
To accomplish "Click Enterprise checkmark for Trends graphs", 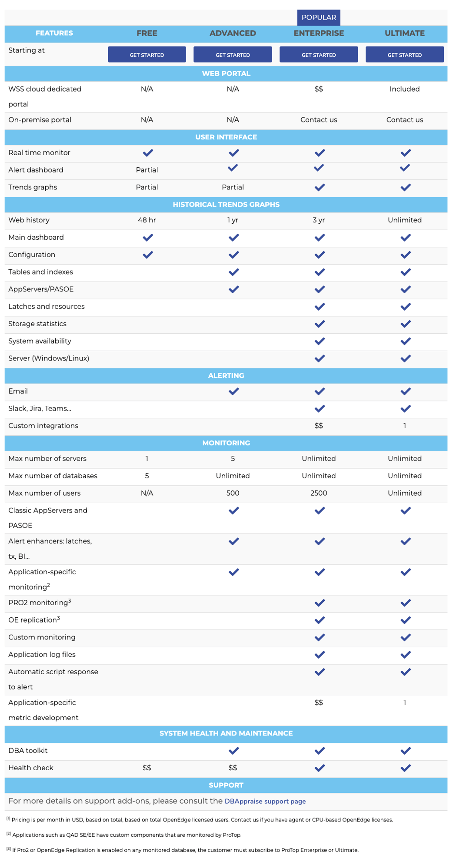I will click(320, 188).
